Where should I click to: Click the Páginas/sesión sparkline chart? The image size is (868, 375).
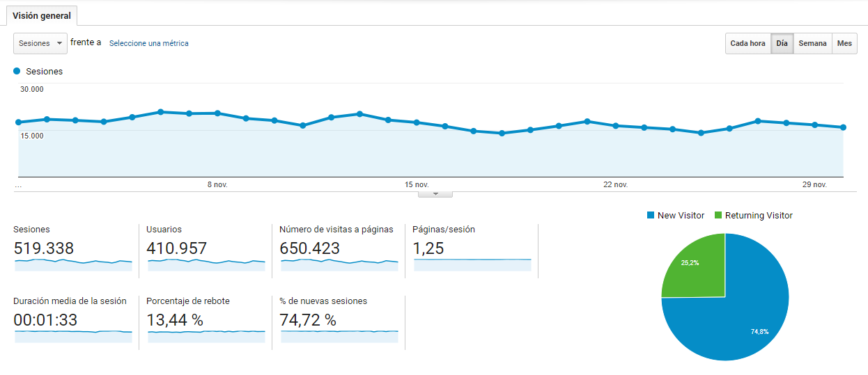[472, 264]
